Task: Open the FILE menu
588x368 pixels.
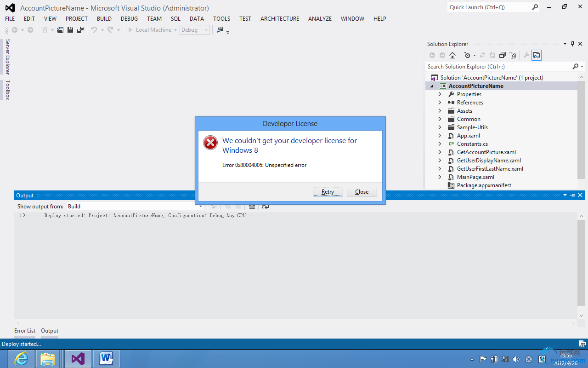Action: [10, 19]
